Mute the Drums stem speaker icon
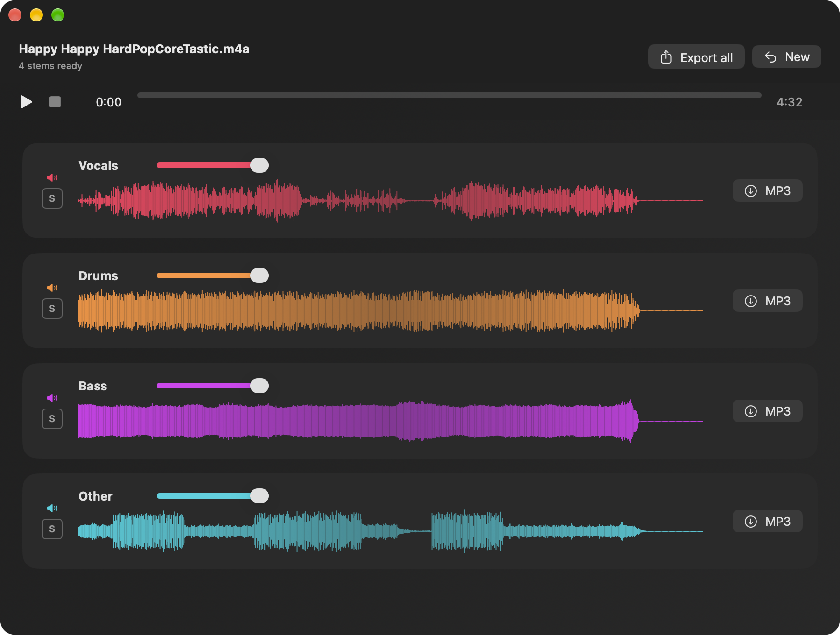840x635 pixels. click(x=52, y=288)
